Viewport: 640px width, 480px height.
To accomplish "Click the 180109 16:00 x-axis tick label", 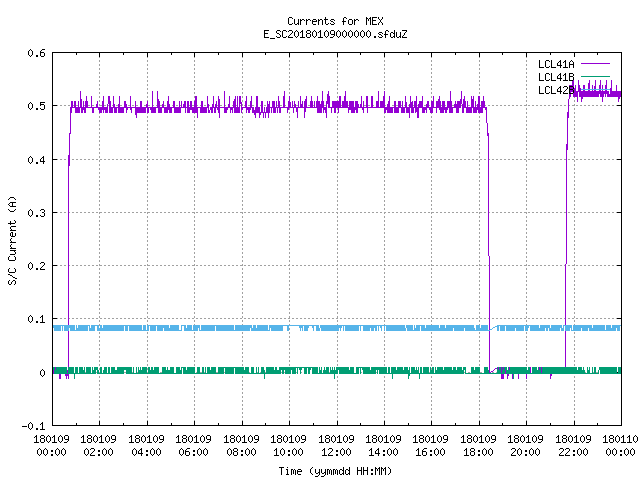I will 431,446.
